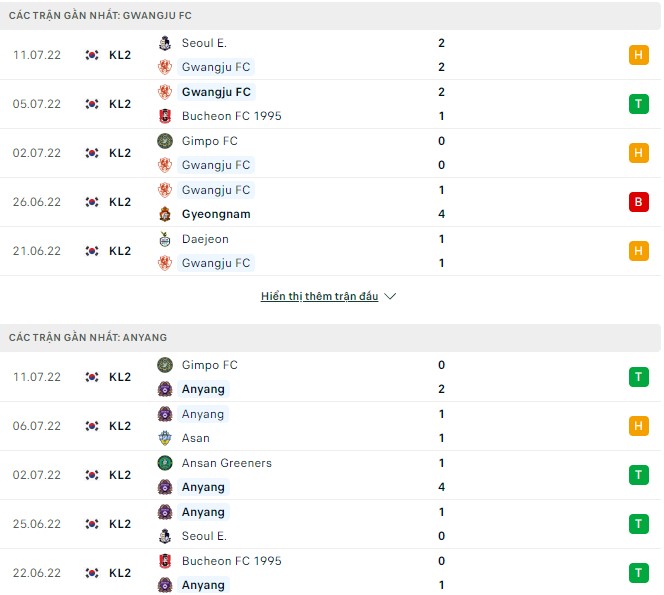Click Bucheon FC 1995 crest in 05.07.22 match
The width and height of the screenshot is (664, 595).
[x=165, y=116]
